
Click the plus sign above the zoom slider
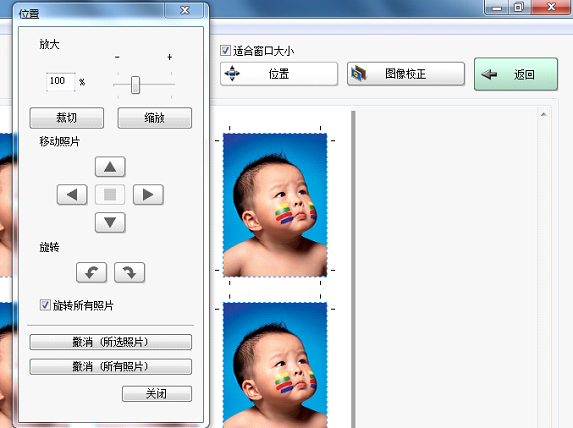(x=170, y=57)
